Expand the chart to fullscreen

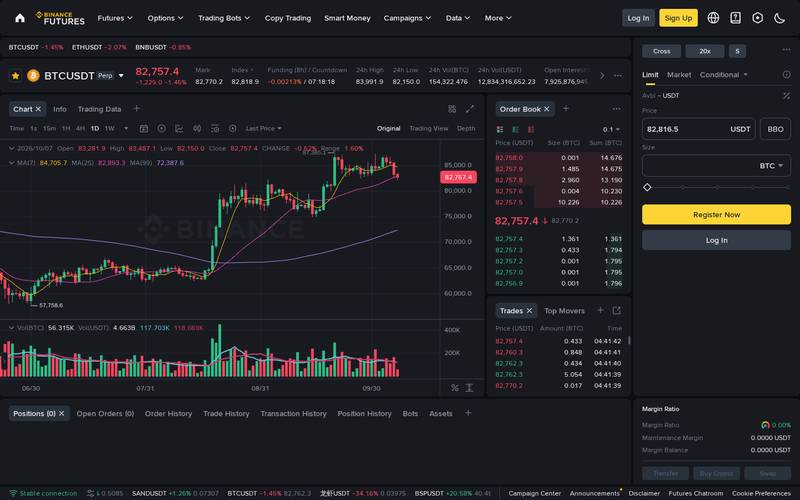[x=470, y=109]
